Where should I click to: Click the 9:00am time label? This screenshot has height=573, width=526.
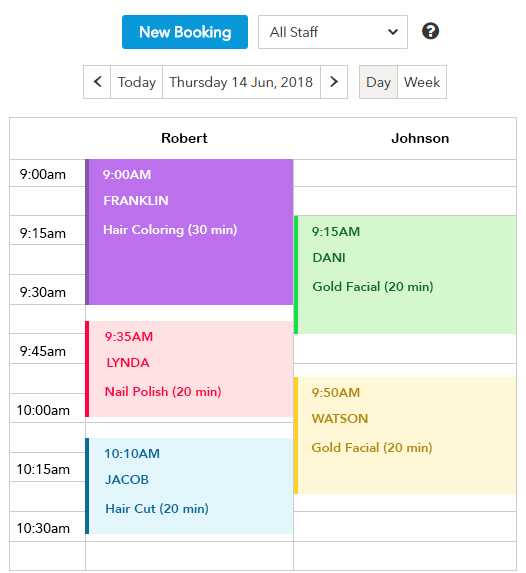(43, 174)
